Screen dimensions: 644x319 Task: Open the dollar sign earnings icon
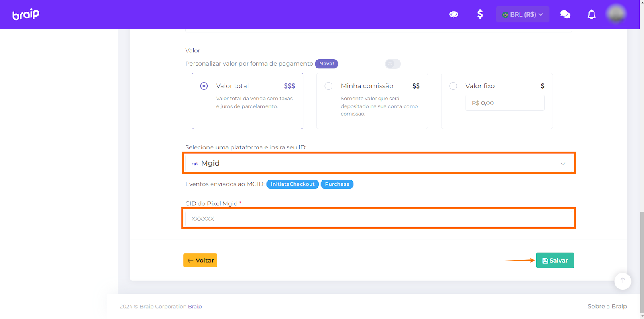480,14
